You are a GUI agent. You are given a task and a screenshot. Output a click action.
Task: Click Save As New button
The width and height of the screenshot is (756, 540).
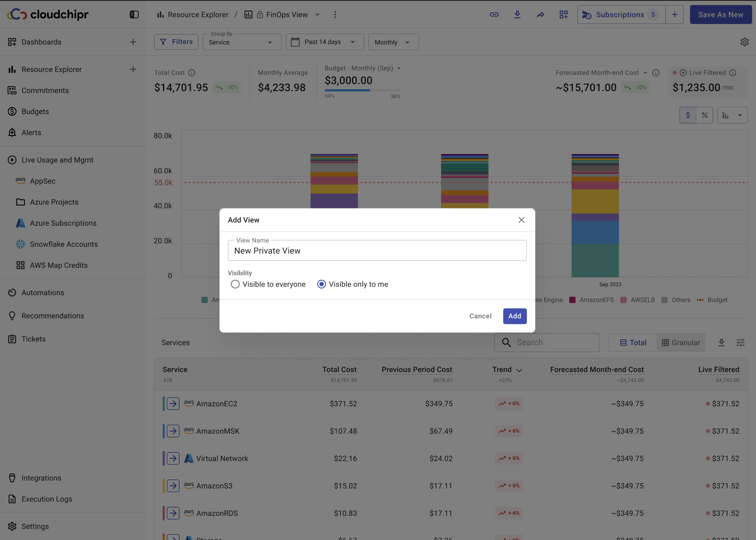coord(721,14)
